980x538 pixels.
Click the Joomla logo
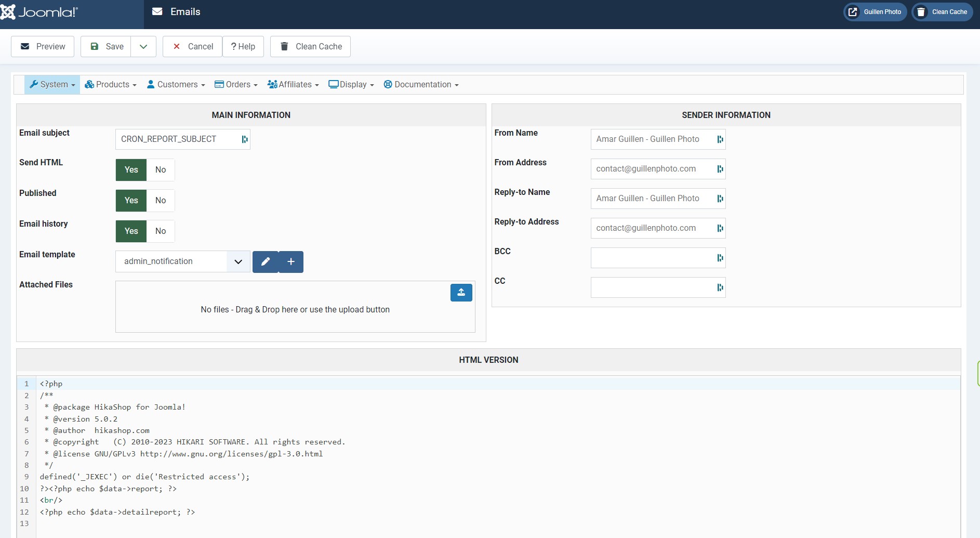39,12
